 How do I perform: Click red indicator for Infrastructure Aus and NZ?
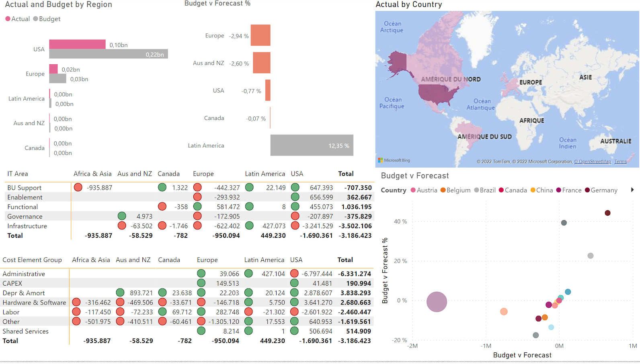coord(122,226)
